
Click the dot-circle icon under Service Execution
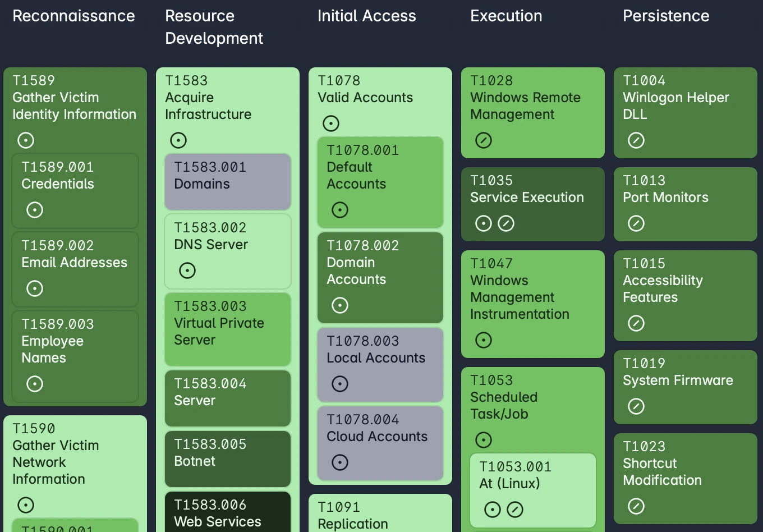click(484, 223)
